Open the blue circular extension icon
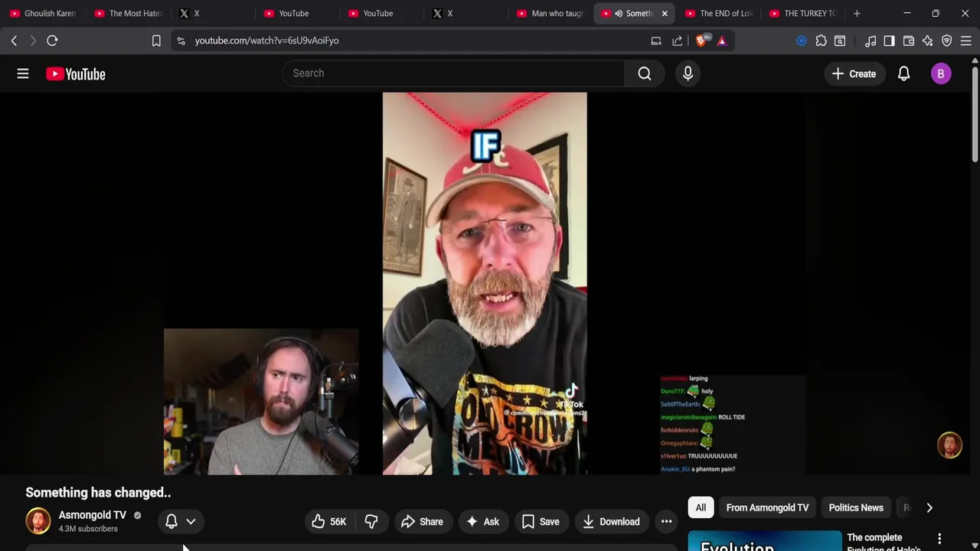Screen dimensions: 980x551 click(x=802, y=41)
